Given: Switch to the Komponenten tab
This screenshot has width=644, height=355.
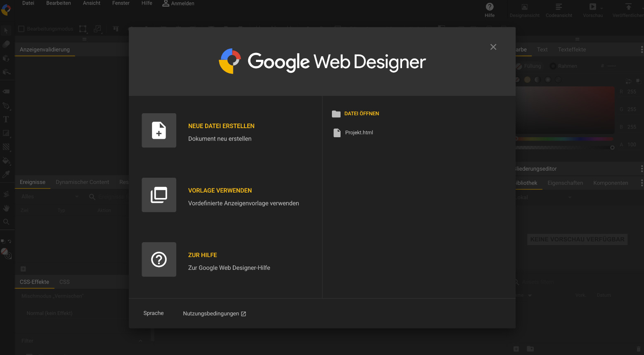Looking at the screenshot, I should pyautogui.click(x=611, y=183).
